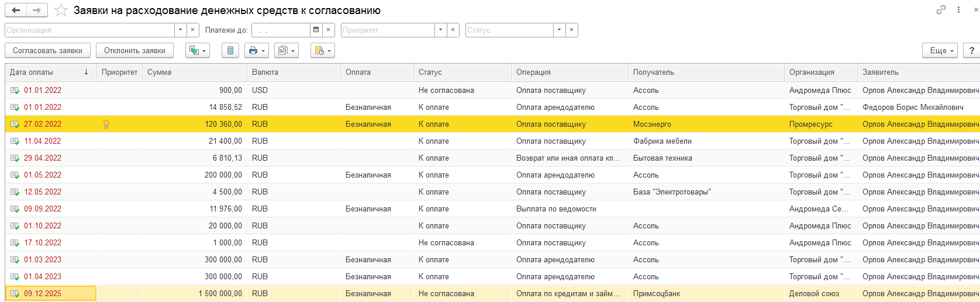
Task: Open the reports dropdown button in toolbar
Action: click(x=286, y=51)
